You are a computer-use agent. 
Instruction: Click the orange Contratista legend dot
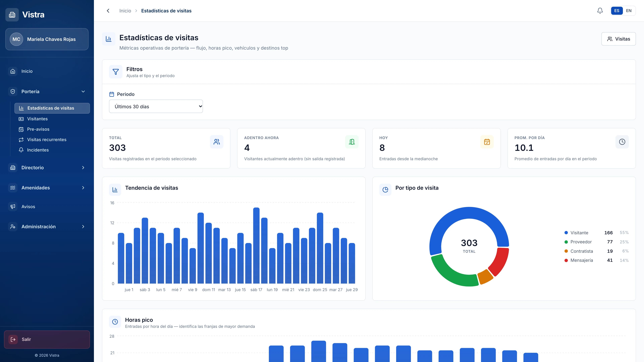(x=566, y=251)
